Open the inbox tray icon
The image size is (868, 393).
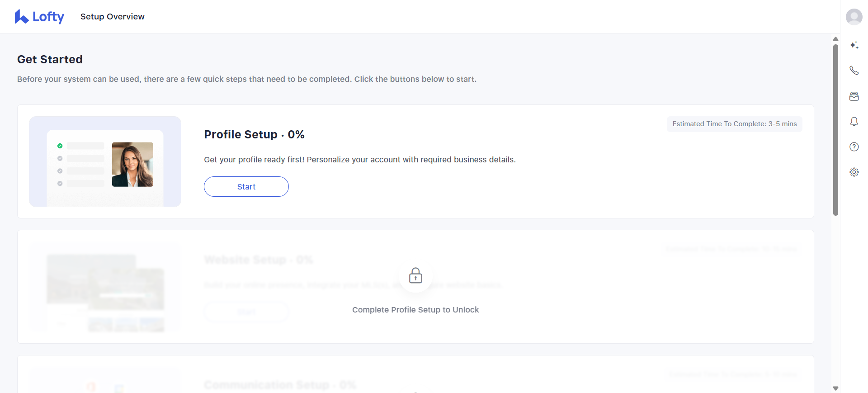854,96
